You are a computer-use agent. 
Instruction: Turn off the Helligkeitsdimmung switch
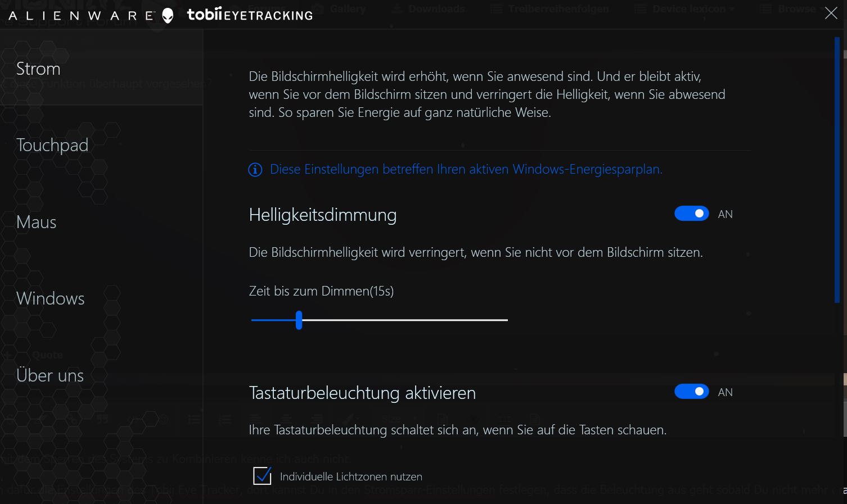[692, 214]
